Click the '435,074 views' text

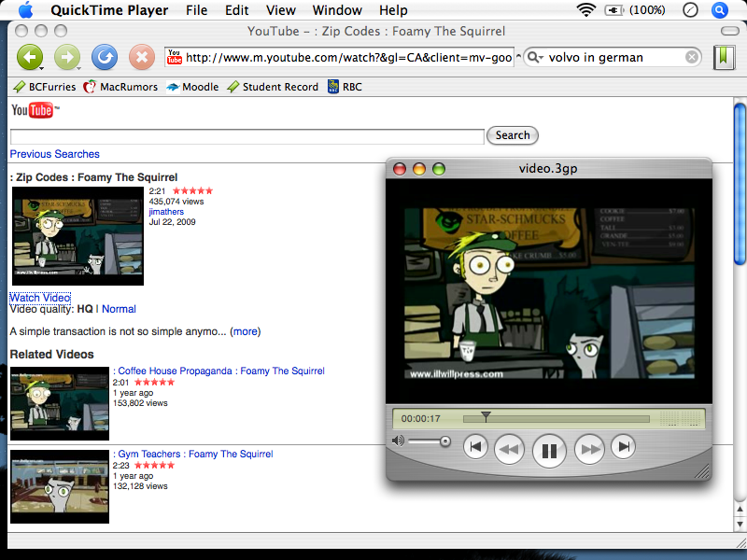click(176, 202)
